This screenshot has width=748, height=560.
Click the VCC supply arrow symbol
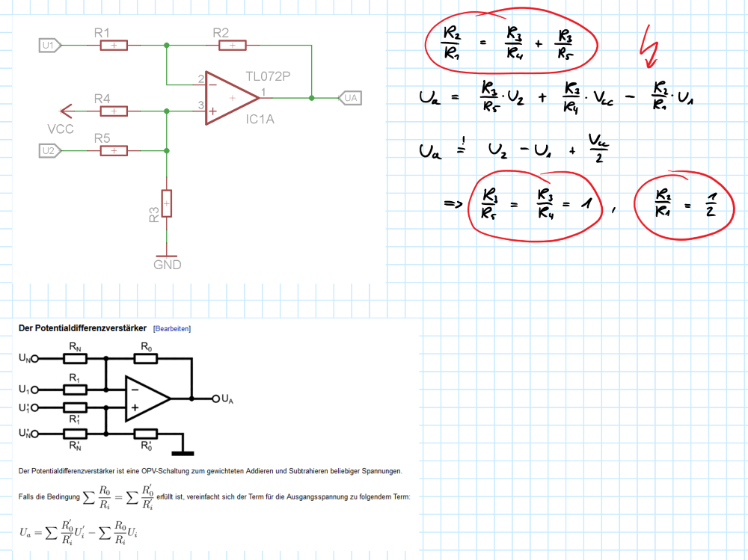[x=67, y=111]
